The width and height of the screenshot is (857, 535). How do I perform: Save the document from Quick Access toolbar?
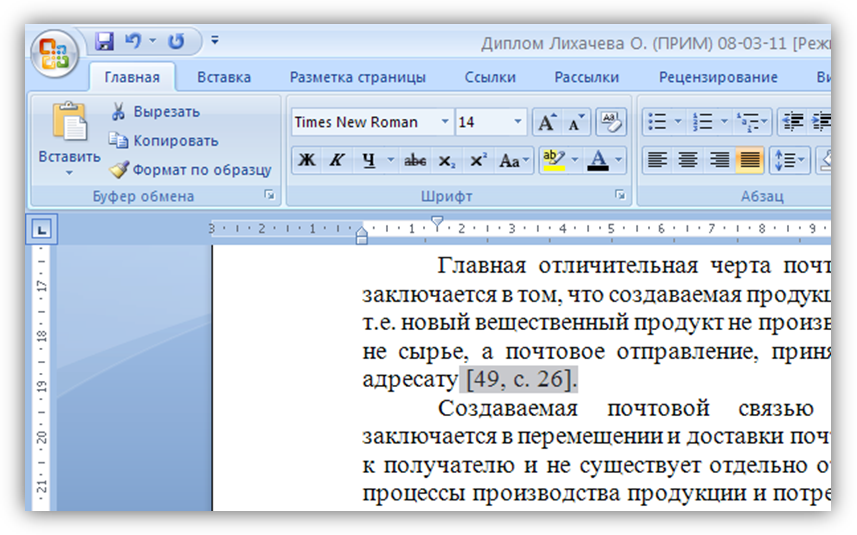point(104,42)
